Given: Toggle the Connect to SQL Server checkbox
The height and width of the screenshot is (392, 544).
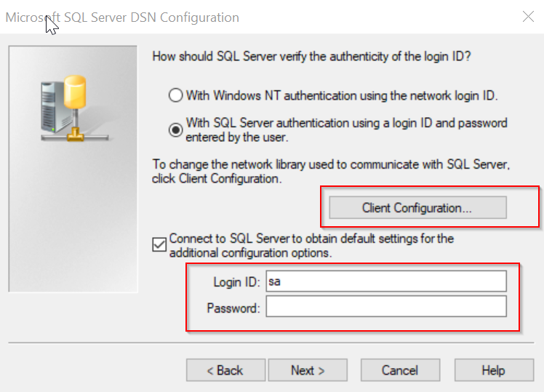Looking at the screenshot, I should coord(159,244).
